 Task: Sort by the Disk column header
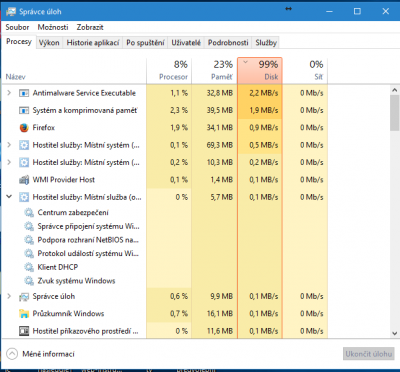coord(260,70)
